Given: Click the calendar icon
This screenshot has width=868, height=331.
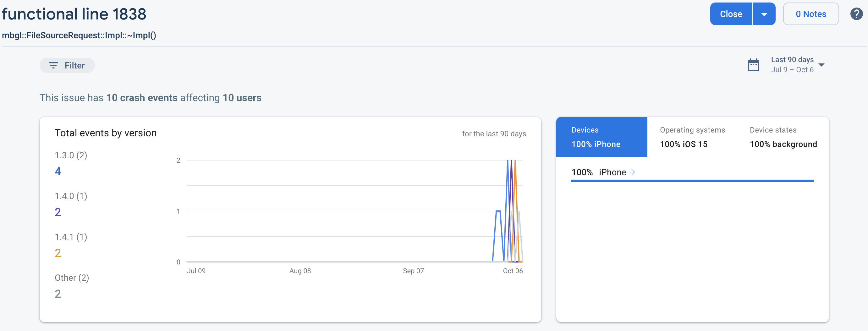Looking at the screenshot, I should (x=753, y=65).
